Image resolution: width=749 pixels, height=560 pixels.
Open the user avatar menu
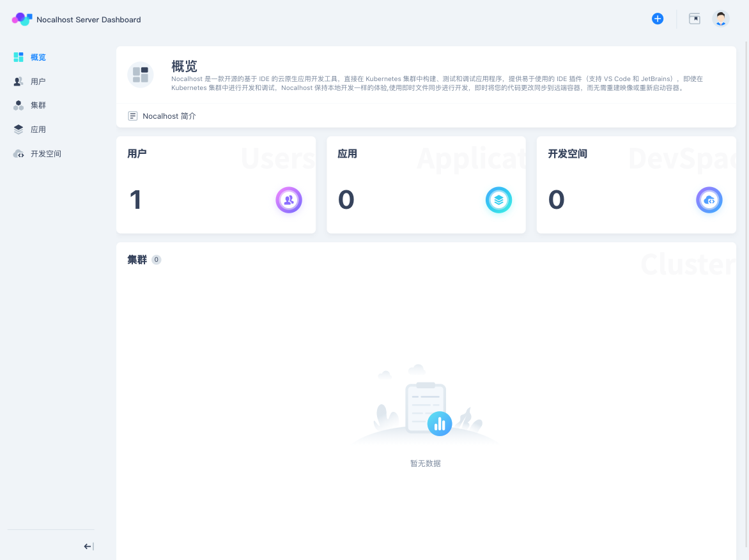[720, 19]
